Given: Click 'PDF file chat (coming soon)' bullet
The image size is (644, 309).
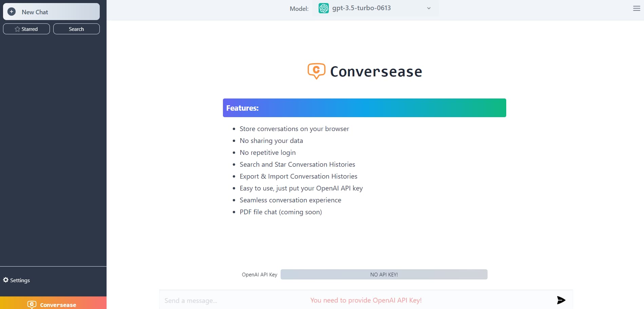Looking at the screenshot, I should point(281,212).
